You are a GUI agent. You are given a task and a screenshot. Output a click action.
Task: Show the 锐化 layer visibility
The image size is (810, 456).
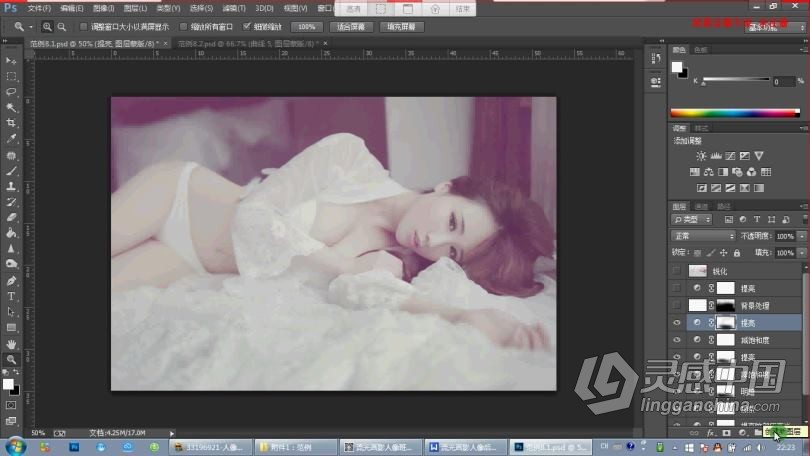click(676, 271)
